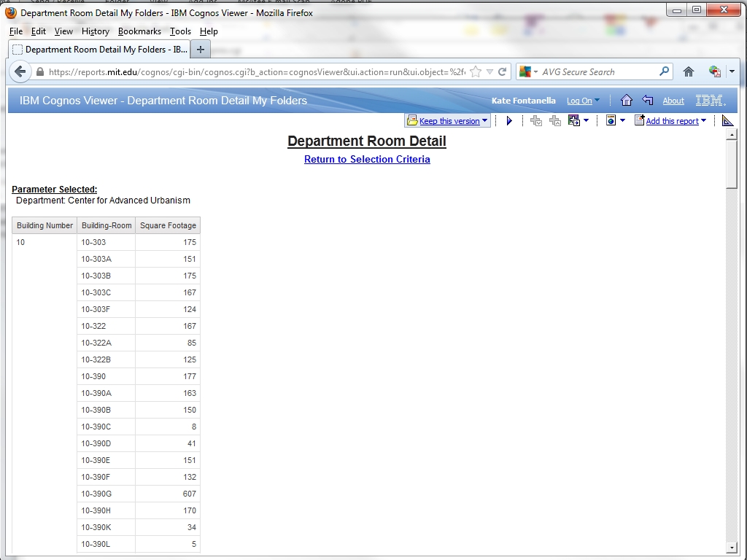747x560 pixels.
Task: Open the Query Studio triangle-ruler icon
Action: pos(727,121)
